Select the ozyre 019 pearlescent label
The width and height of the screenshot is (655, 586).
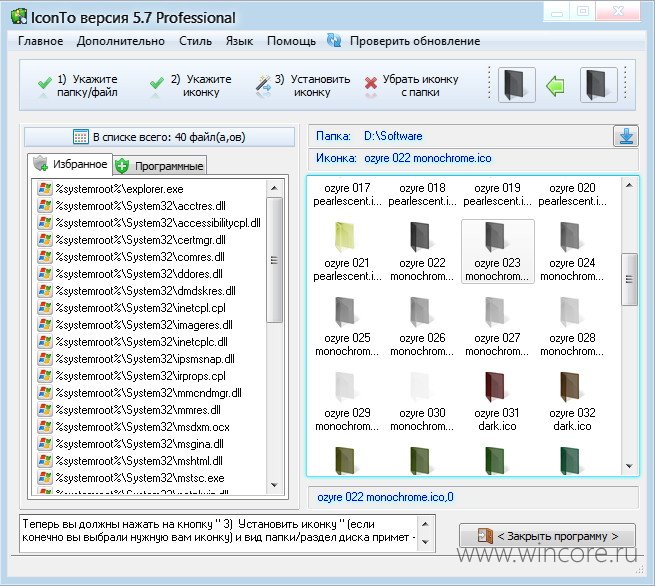coord(498,195)
